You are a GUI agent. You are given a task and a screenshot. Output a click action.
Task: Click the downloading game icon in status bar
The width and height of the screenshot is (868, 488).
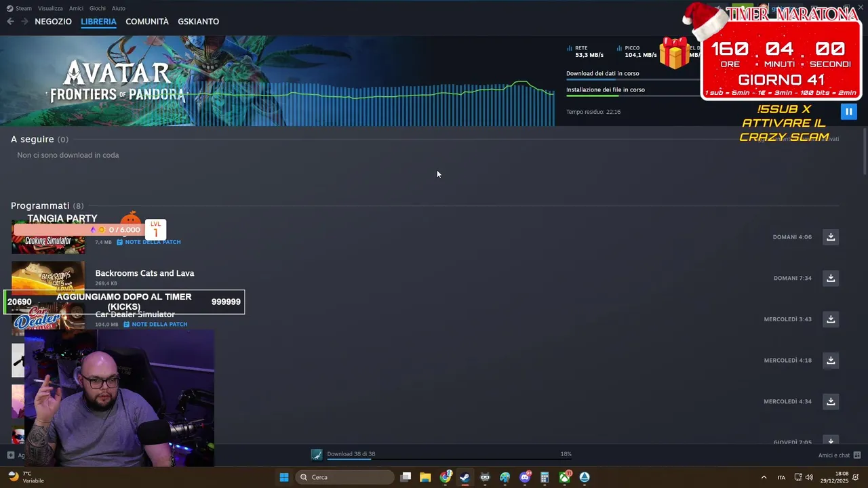pyautogui.click(x=317, y=455)
